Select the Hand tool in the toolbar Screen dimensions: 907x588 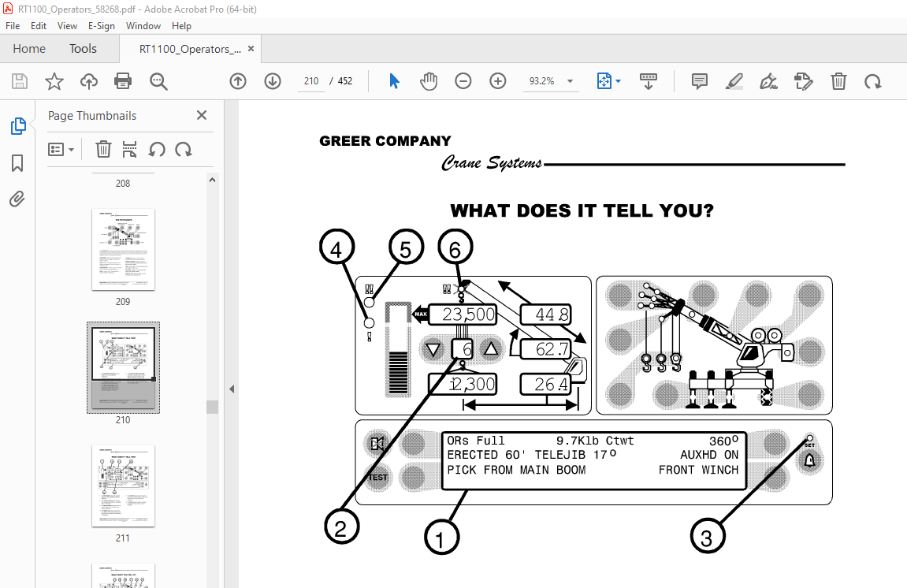click(429, 81)
